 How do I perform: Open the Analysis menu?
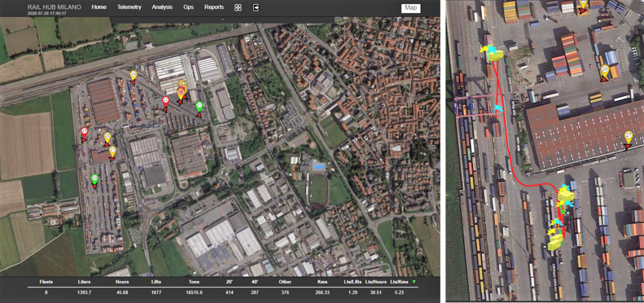click(162, 8)
